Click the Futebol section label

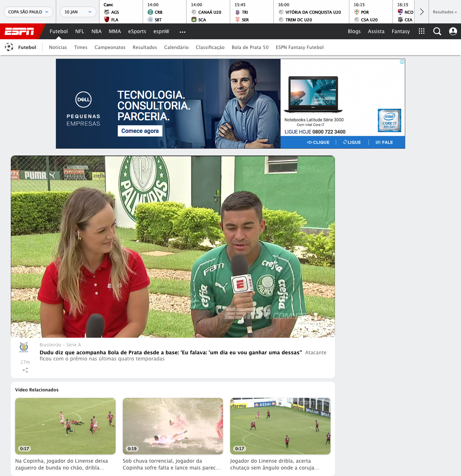(x=27, y=47)
